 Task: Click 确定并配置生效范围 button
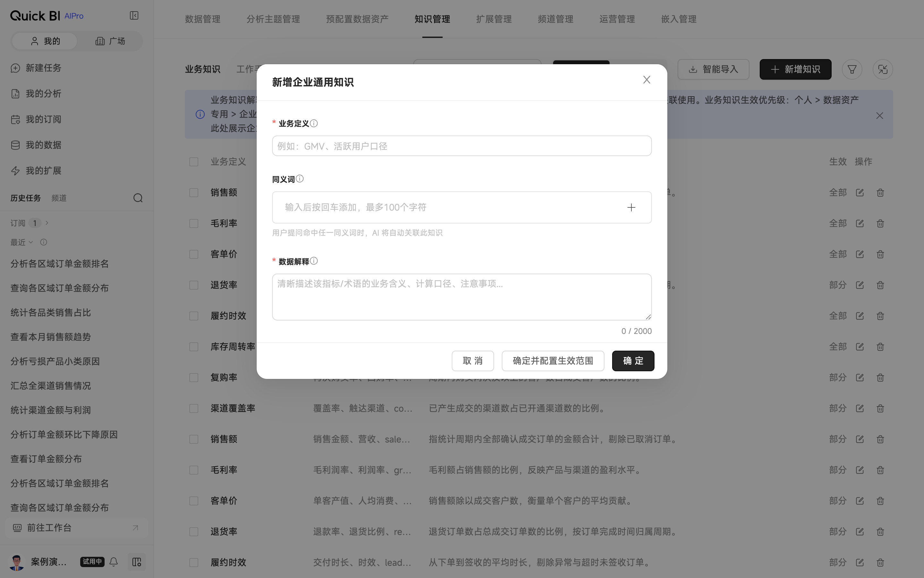[553, 361]
